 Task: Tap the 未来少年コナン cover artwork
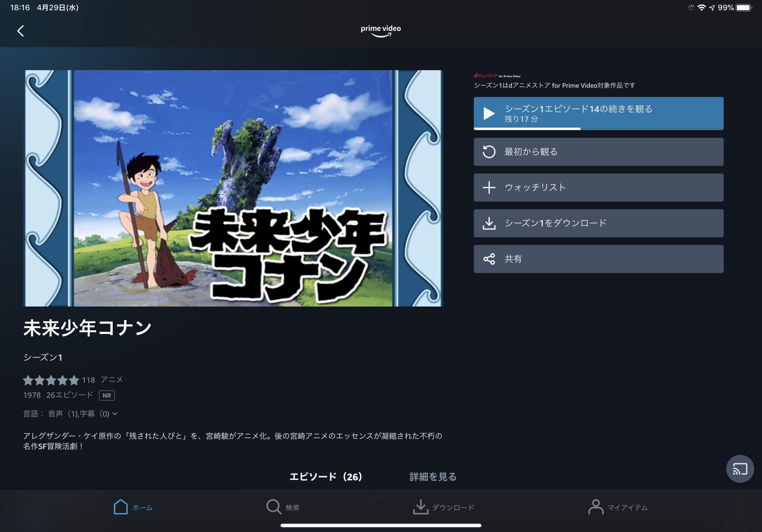[x=233, y=188]
